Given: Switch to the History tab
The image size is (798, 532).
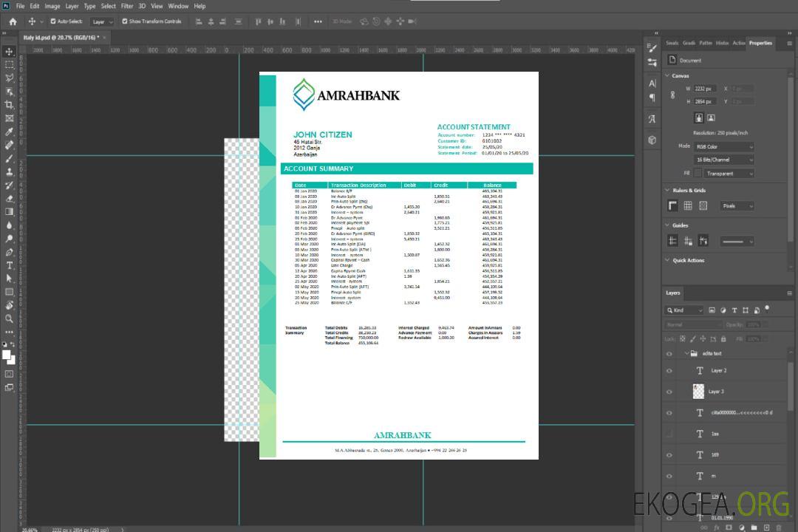Looking at the screenshot, I should tap(722, 43).
